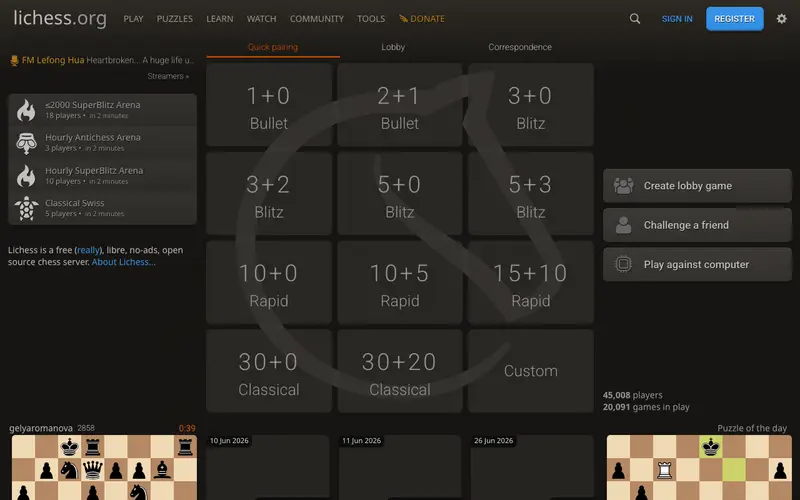The image size is (800, 500).
Task: Open the Puzzle of the day board
Action: 699,467
